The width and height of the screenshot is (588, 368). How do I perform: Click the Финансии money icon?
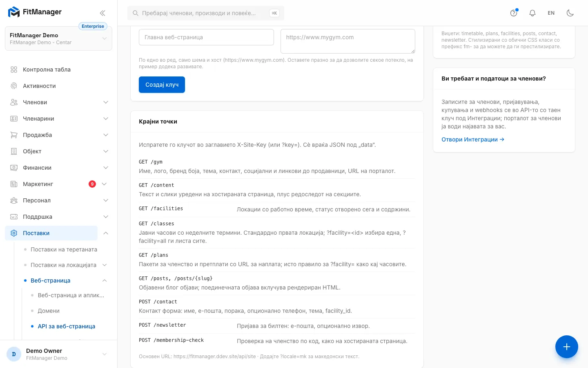(14, 168)
